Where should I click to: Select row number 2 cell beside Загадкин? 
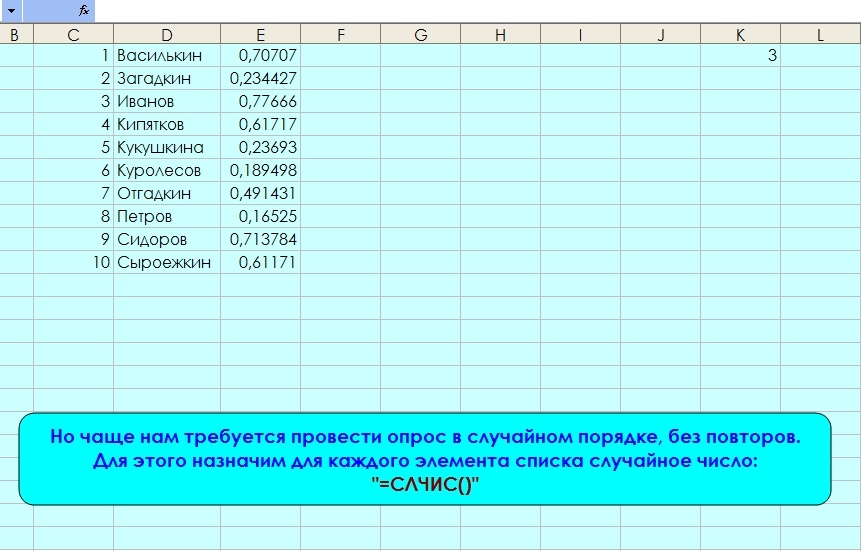(74, 79)
